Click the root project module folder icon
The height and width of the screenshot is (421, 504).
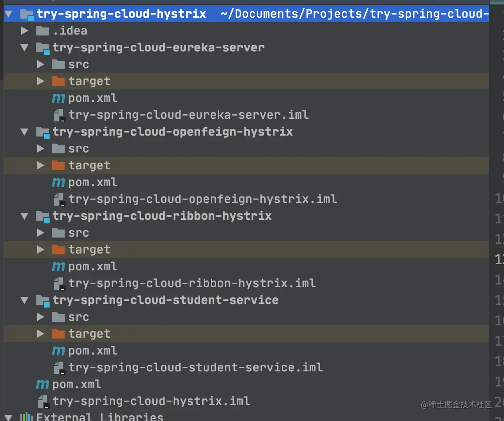(27, 15)
